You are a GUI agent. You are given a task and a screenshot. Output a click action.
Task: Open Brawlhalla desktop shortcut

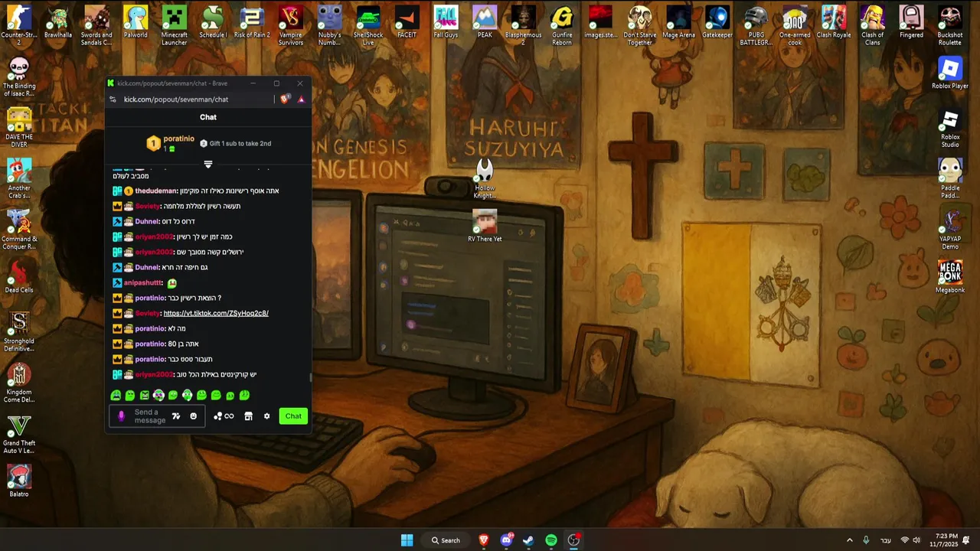(x=57, y=23)
